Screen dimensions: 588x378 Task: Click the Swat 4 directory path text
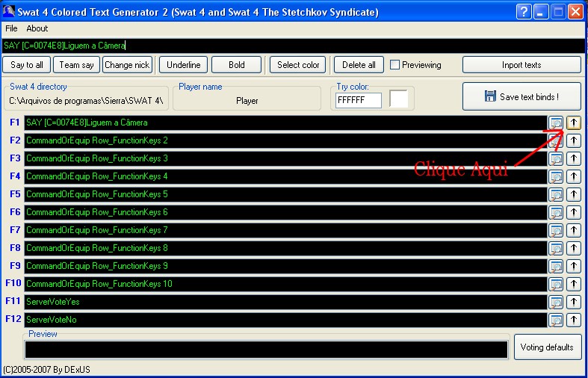coord(86,101)
